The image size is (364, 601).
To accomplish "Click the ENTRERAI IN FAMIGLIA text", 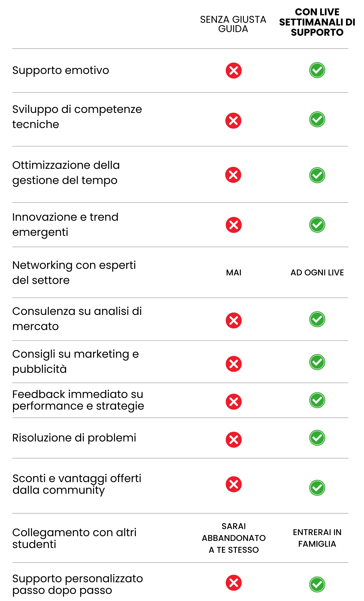I will click(317, 538).
